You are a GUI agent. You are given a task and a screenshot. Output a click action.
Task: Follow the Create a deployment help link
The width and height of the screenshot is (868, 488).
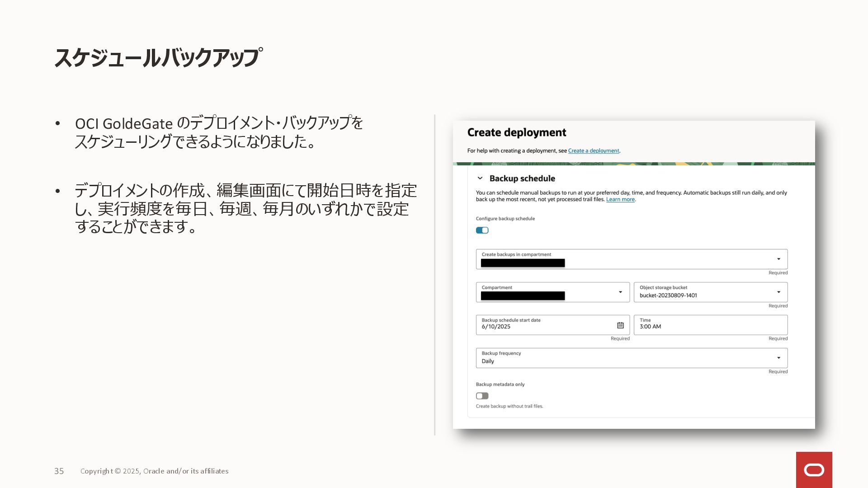[593, 151]
